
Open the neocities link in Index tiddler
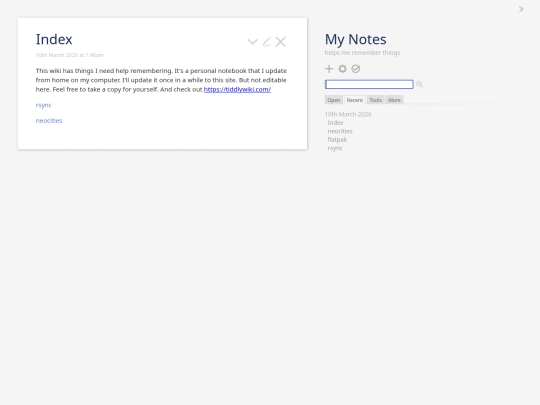pyautogui.click(x=49, y=121)
